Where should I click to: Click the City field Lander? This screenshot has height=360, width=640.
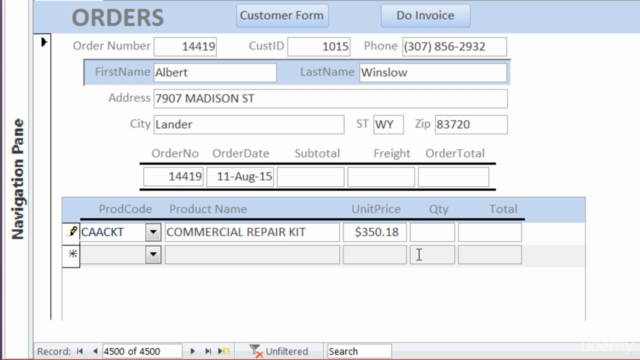pyautogui.click(x=249, y=124)
